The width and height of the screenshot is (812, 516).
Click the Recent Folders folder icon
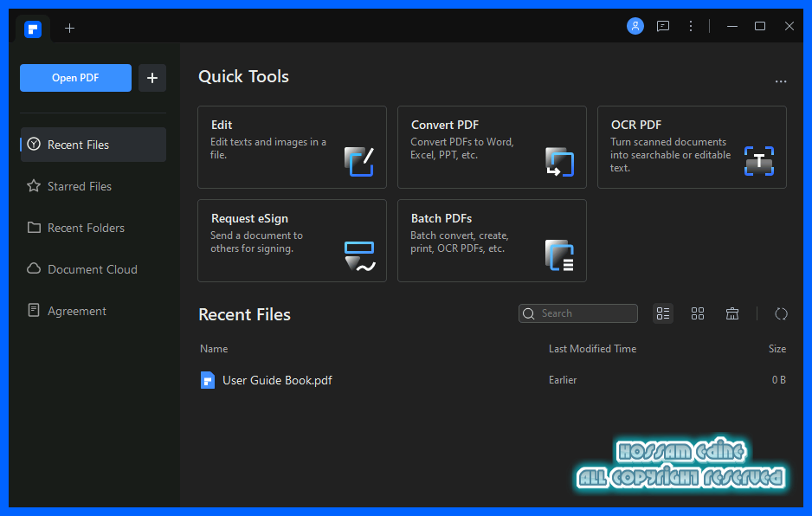click(34, 228)
